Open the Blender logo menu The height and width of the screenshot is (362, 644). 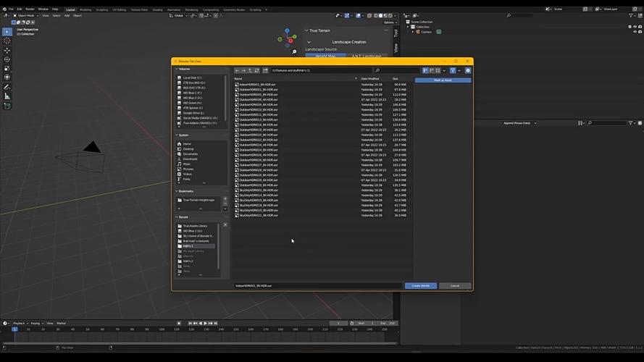(4, 9)
